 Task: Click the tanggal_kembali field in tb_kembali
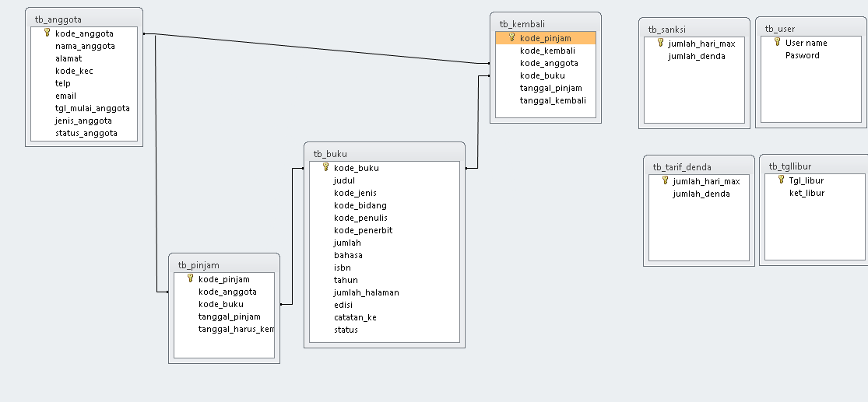coord(553,100)
